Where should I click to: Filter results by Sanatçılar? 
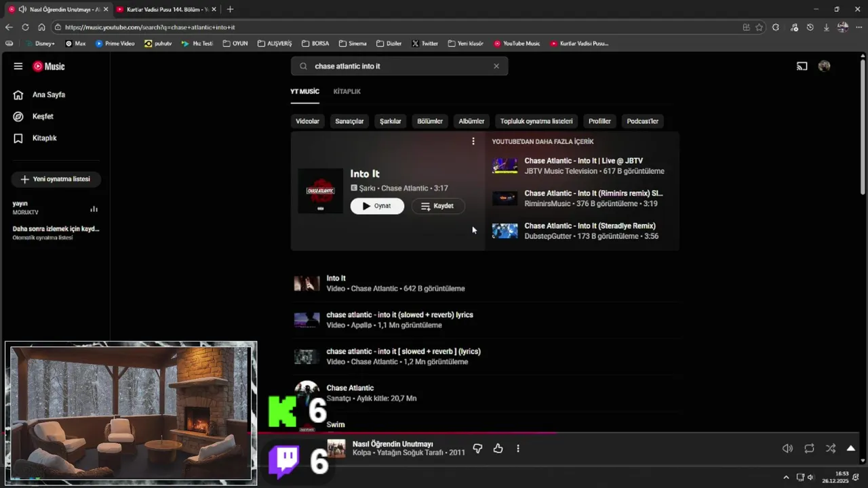(349, 121)
